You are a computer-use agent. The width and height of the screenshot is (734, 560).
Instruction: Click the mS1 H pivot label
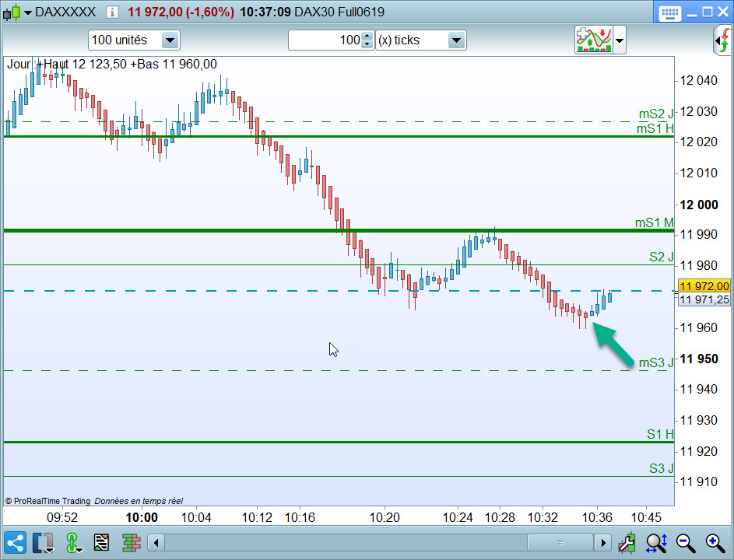pyautogui.click(x=655, y=128)
